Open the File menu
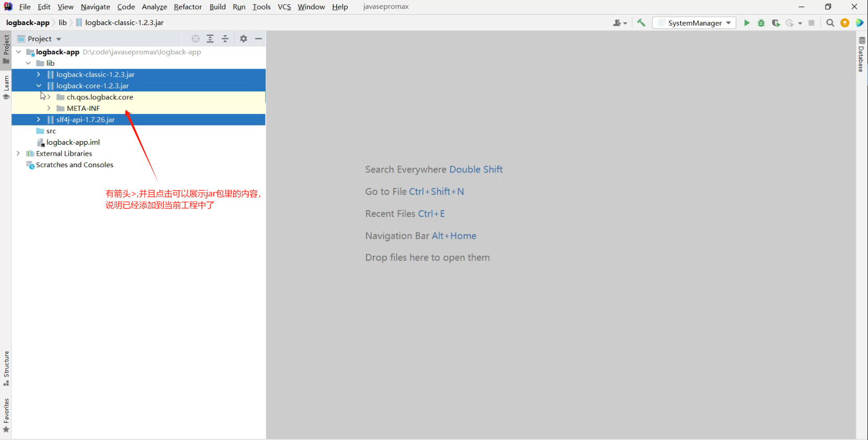The height and width of the screenshot is (440, 868). coord(25,7)
